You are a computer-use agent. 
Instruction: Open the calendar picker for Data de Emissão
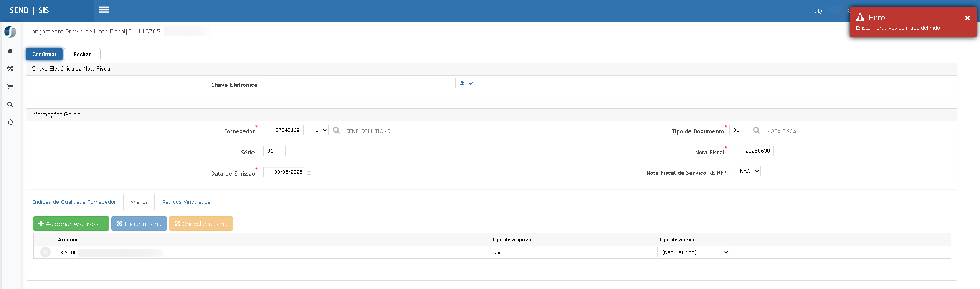[x=309, y=172]
